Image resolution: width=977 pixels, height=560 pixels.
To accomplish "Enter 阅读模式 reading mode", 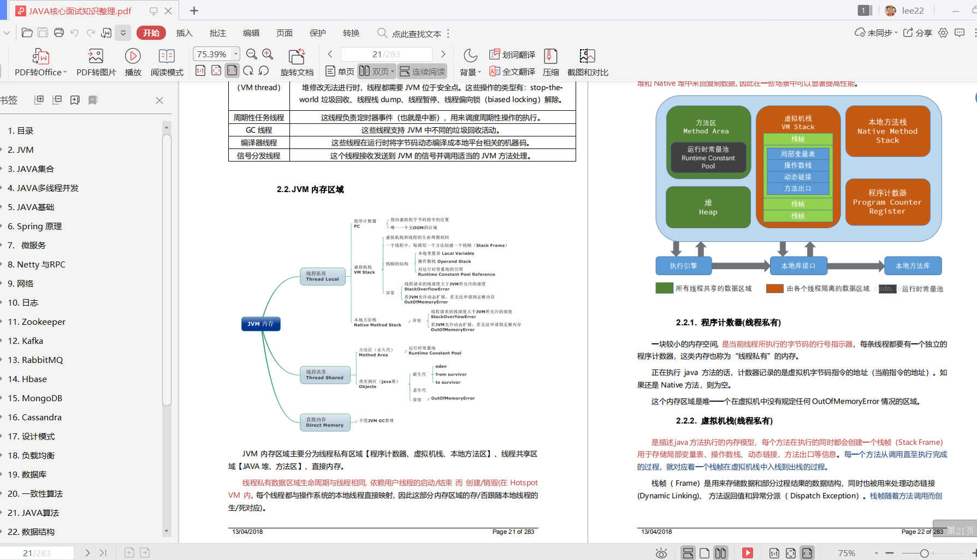I will (167, 62).
